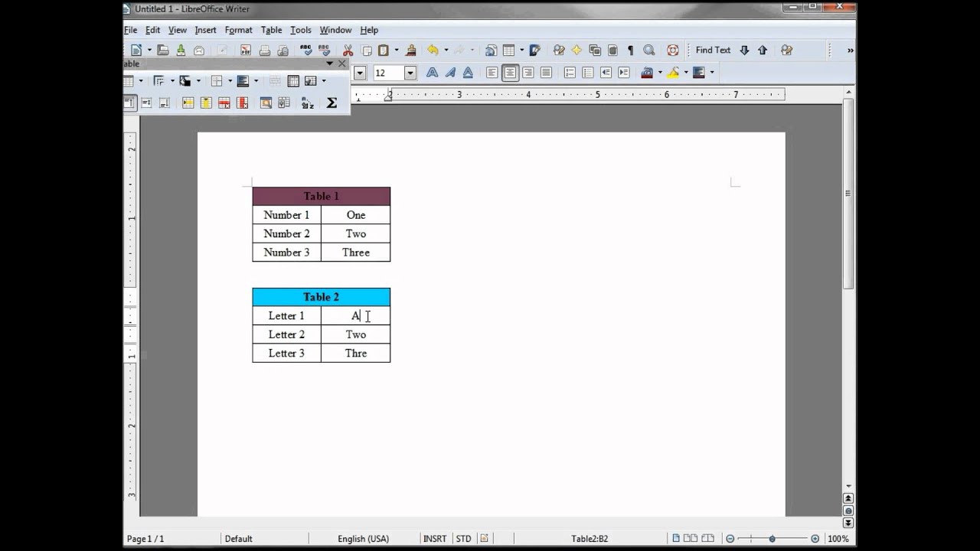Open the Navigator star icon
This screenshot has width=980, height=551.
click(577, 50)
